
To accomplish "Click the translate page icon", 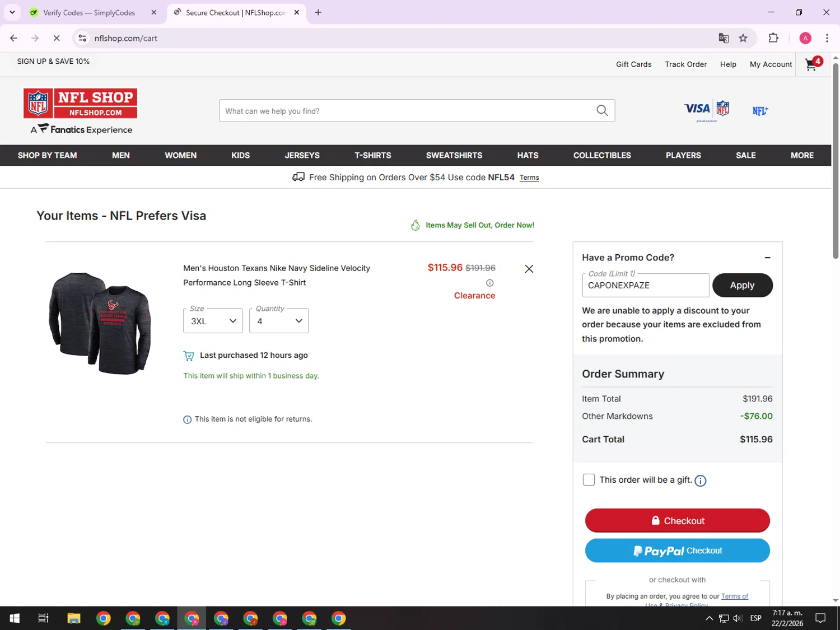I will pos(724,38).
